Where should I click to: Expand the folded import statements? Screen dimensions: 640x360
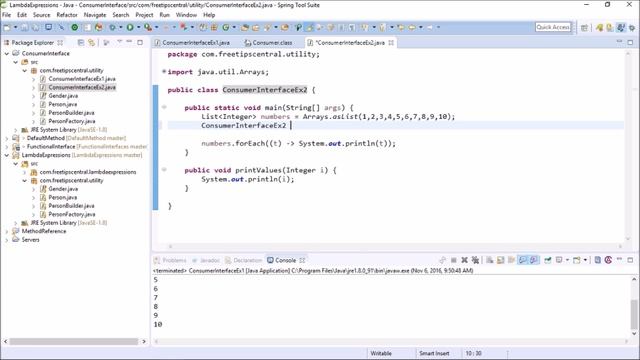pyautogui.click(x=164, y=71)
